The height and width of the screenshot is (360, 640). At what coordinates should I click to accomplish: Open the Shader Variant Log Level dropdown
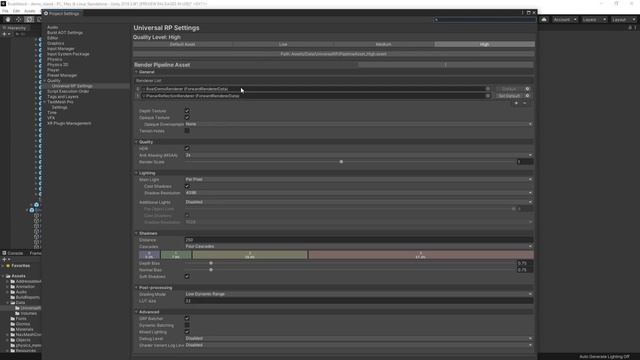(x=359, y=345)
